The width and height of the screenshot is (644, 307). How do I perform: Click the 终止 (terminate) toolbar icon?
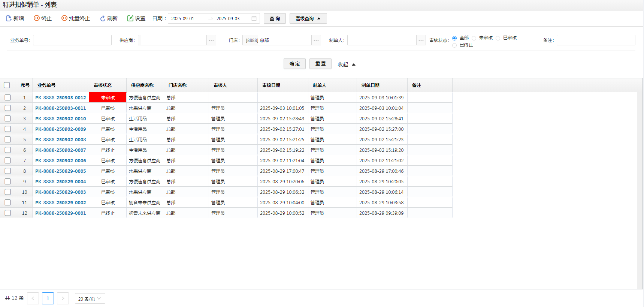tap(37, 18)
